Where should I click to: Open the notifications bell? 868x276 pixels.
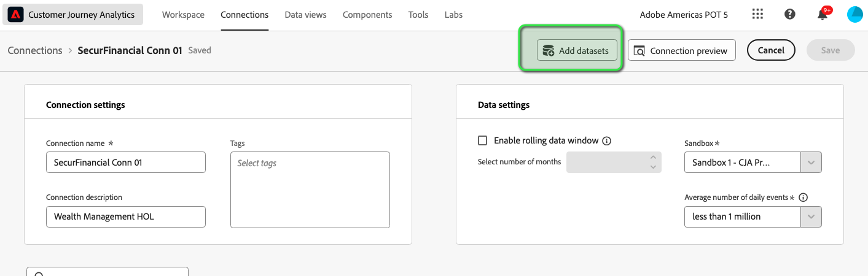[823, 15]
